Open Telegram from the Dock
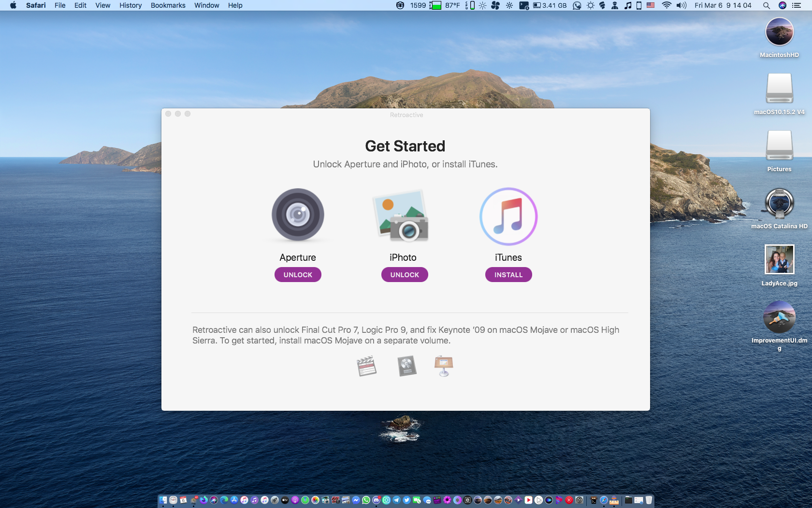The image size is (812, 508). [396, 500]
